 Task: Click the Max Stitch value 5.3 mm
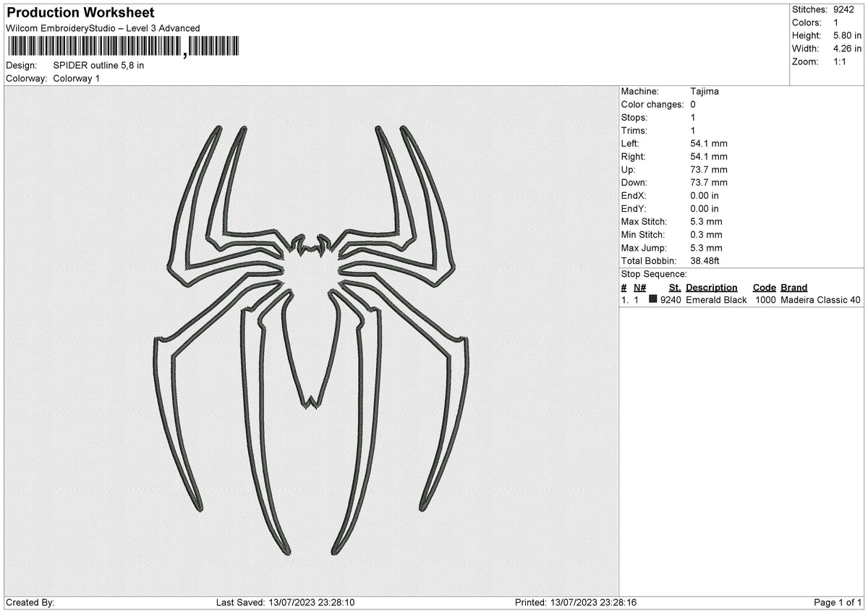click(707, 222)
